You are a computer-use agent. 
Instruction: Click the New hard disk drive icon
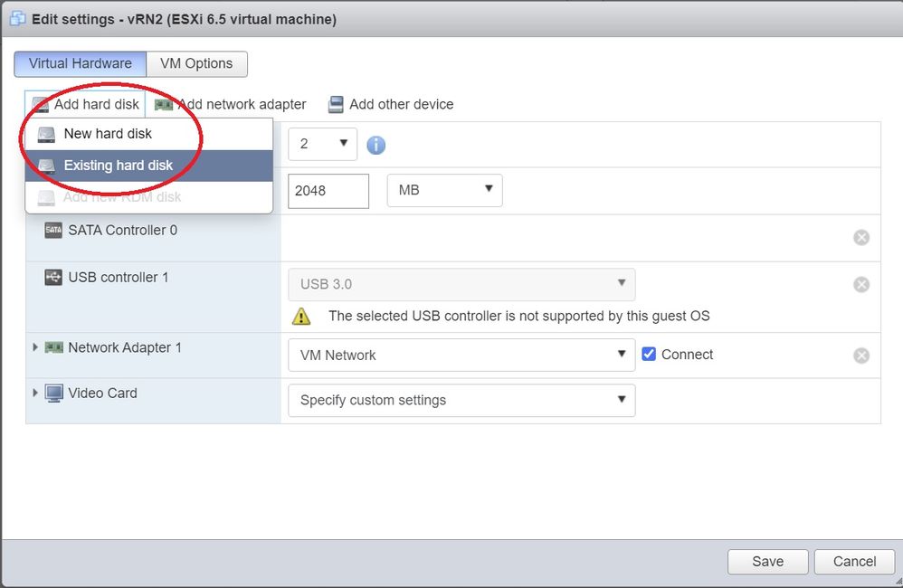(x=46, y=134)
